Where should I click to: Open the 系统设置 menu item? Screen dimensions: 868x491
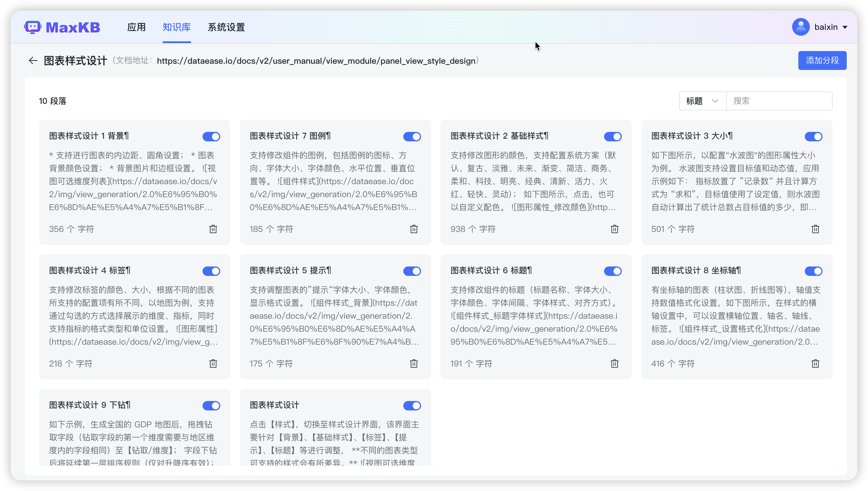226,27
